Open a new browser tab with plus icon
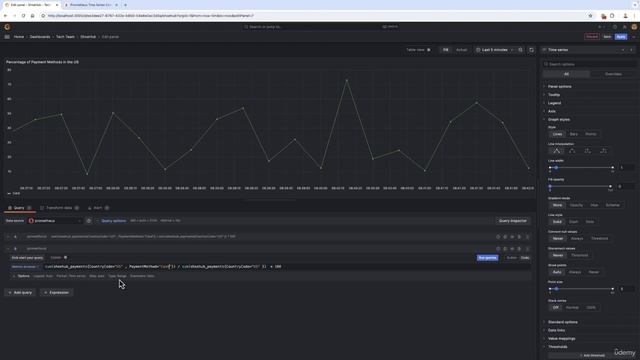This screenshot has height=360, width=640. 125,5
